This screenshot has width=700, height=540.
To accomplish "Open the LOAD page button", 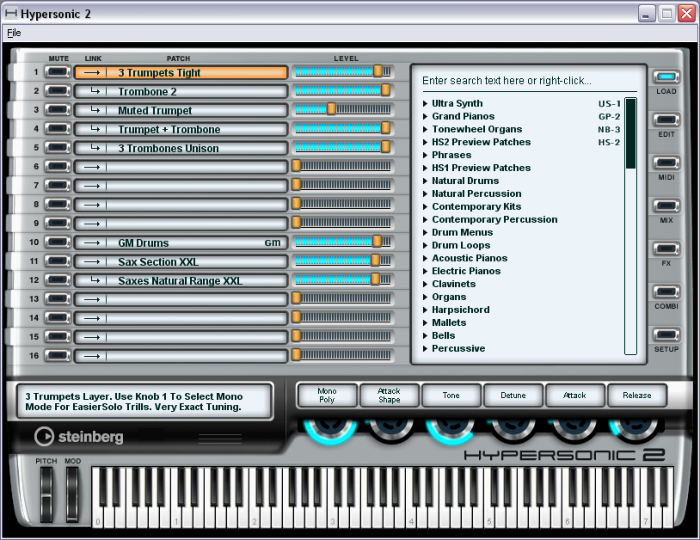I will [x=666, y=77].
